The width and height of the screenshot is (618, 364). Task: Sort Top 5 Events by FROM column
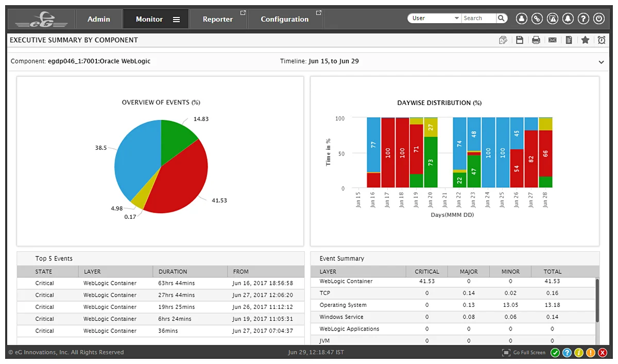tap(266, 271)
